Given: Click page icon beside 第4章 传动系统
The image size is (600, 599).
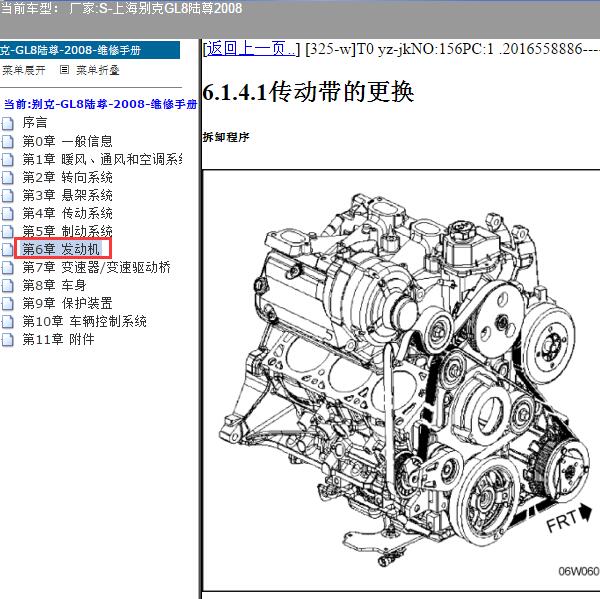Looking at the screenshot, I should pyautogui.click(x=7, y=213).
